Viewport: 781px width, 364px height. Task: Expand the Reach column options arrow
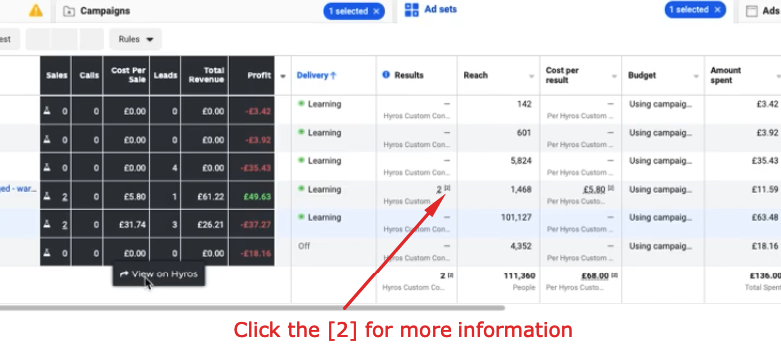click(531, 76)
